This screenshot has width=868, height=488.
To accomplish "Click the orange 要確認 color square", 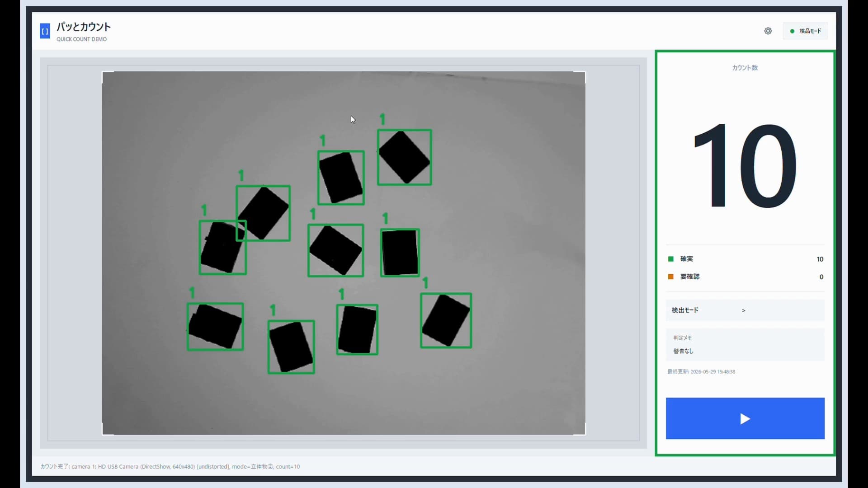I will [671, 277].
